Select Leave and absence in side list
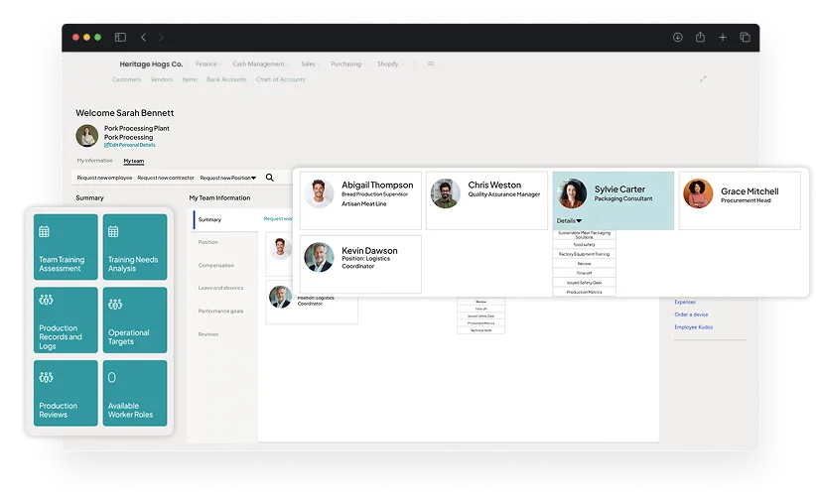 click(x=220, y=288)
